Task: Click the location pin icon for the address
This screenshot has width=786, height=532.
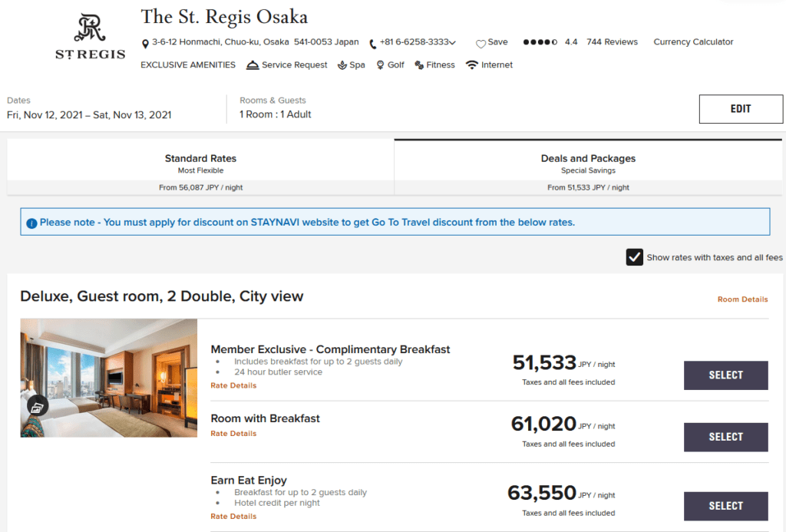Action: [145, 43]
